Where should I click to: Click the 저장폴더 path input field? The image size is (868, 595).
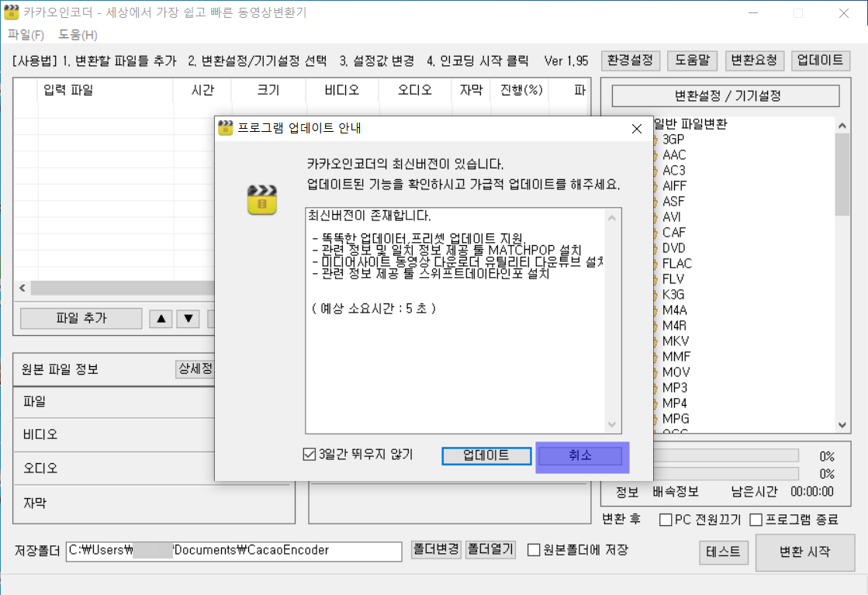(x=233, y=552)
